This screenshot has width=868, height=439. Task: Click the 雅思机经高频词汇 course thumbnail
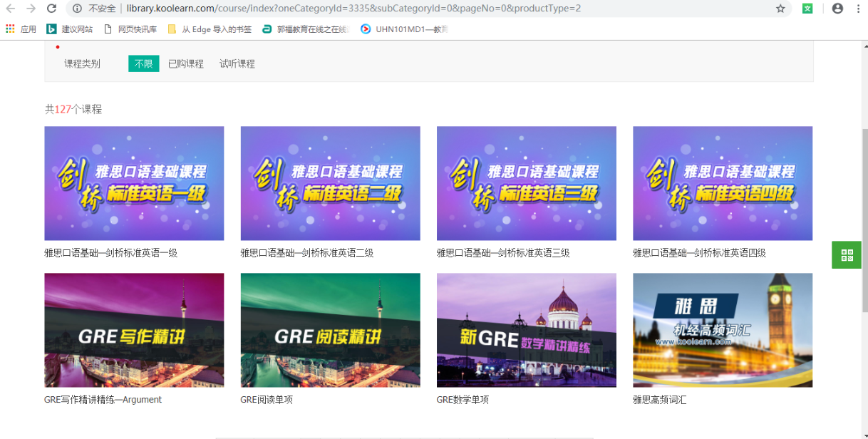point(723,330)
